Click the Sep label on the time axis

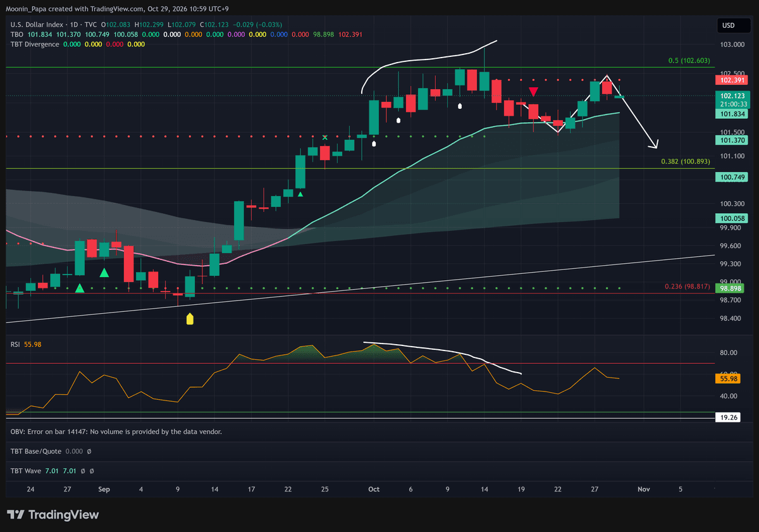(104, 489)
